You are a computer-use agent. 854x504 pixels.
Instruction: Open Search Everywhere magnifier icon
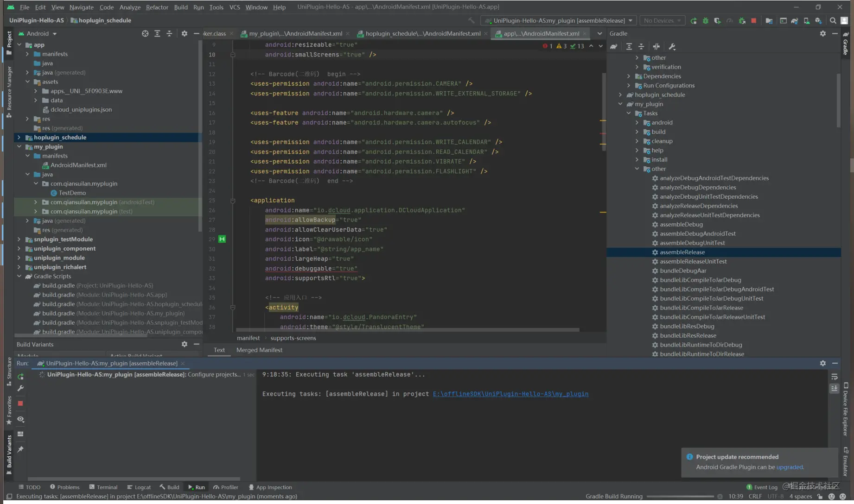pyautogui.click(x=833, y=21)
